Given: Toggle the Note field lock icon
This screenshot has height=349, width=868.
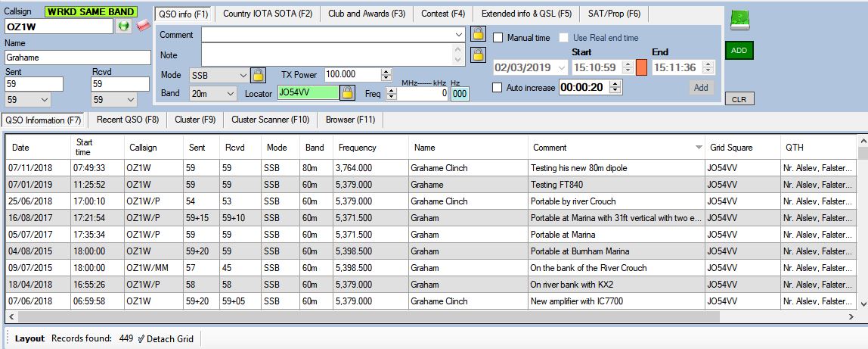Looking at the screenshot, I should click(x=478, y=55).
